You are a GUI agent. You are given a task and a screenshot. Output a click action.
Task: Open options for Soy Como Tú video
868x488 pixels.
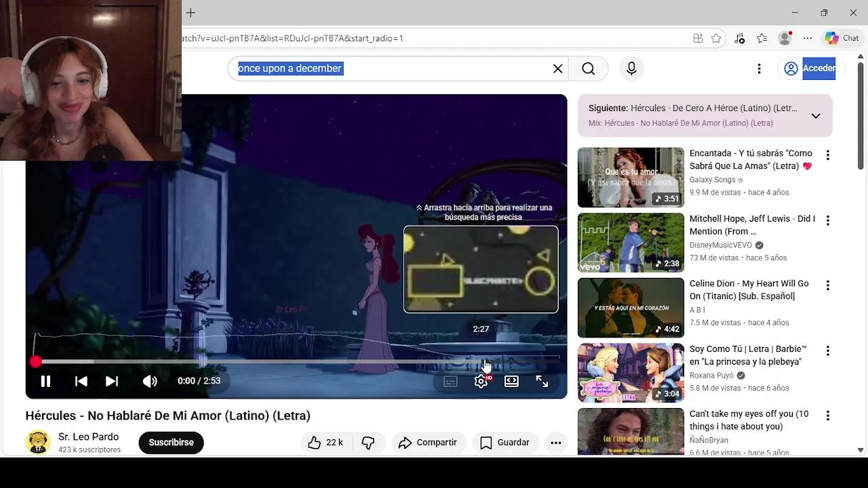[x=827, y=351]
